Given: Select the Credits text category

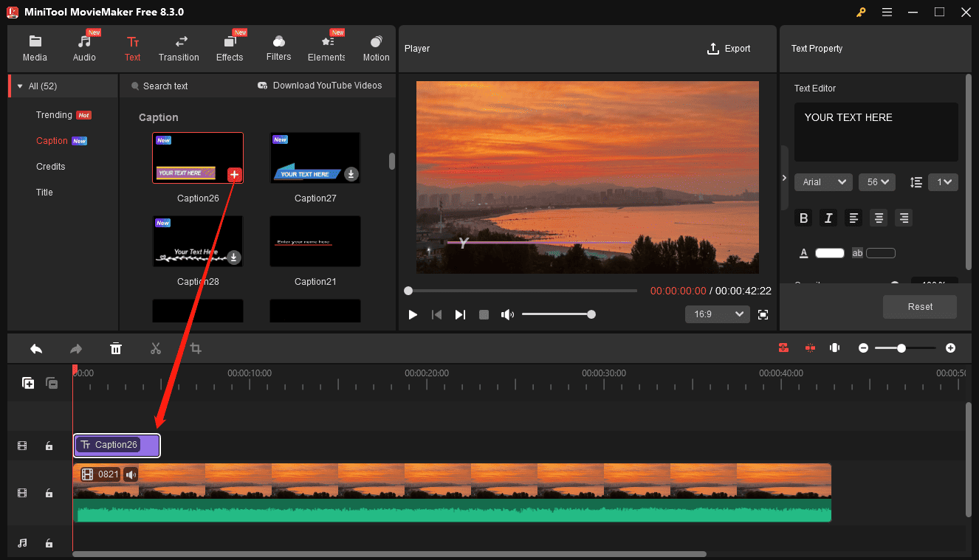Looking at the screenshot, I should click(x=51, y=167).
